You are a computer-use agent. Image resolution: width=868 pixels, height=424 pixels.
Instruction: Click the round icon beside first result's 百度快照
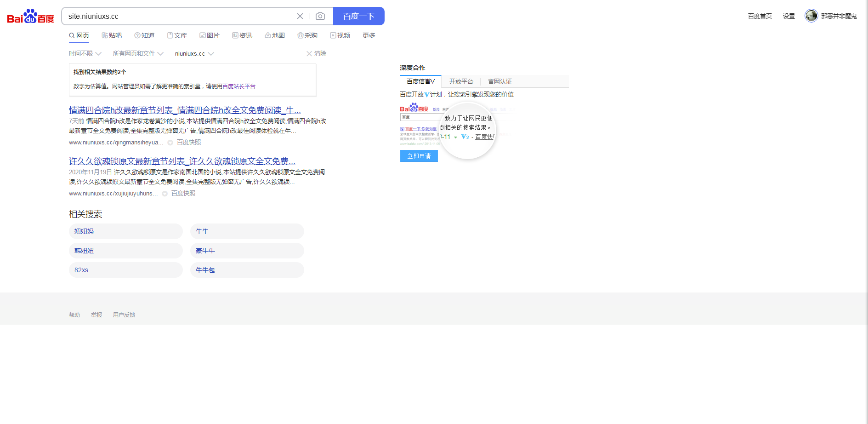click(x=170, y=143)
